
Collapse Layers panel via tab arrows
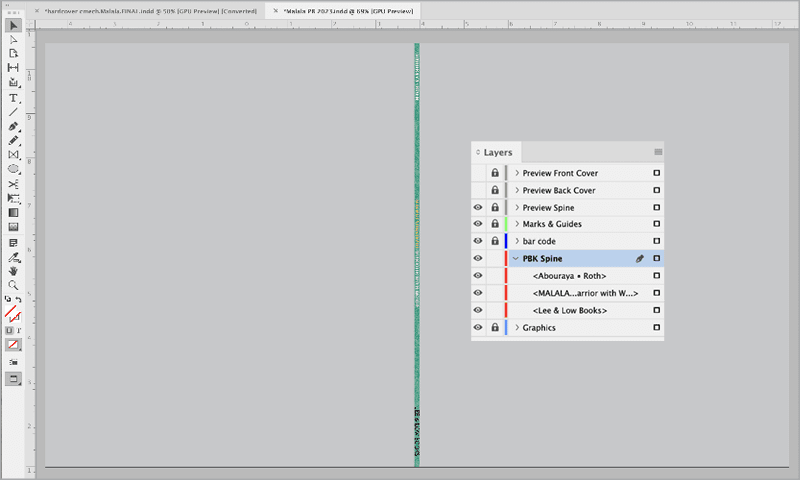coord(478,152)
